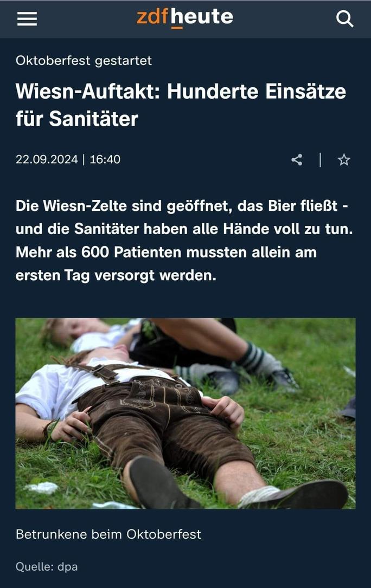Click the article teaser paragraph text
This screenshot has height=588, width=371.
coord(184,241)
